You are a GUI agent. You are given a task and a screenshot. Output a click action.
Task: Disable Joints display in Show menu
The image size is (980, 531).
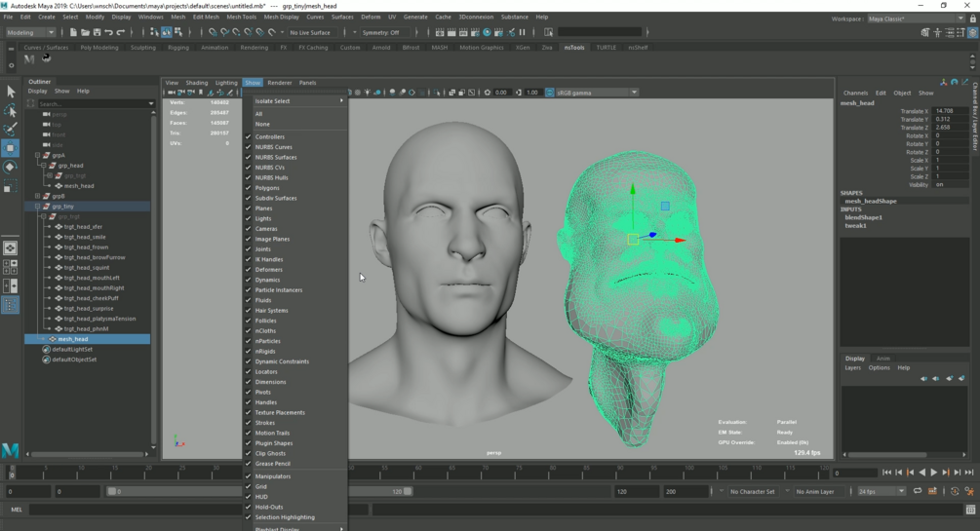pyautogui.click(x=263, y=249)
